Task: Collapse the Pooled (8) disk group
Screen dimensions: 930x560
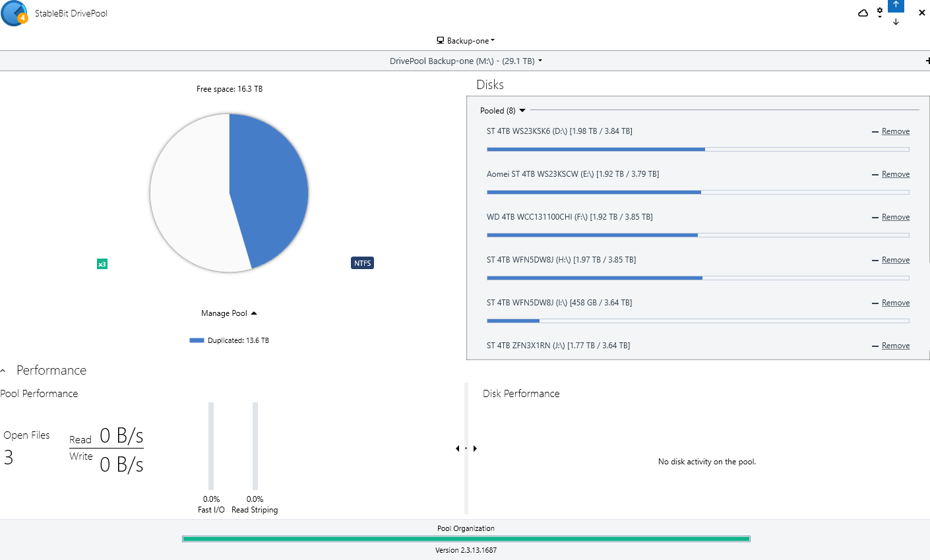Action: 522,111
